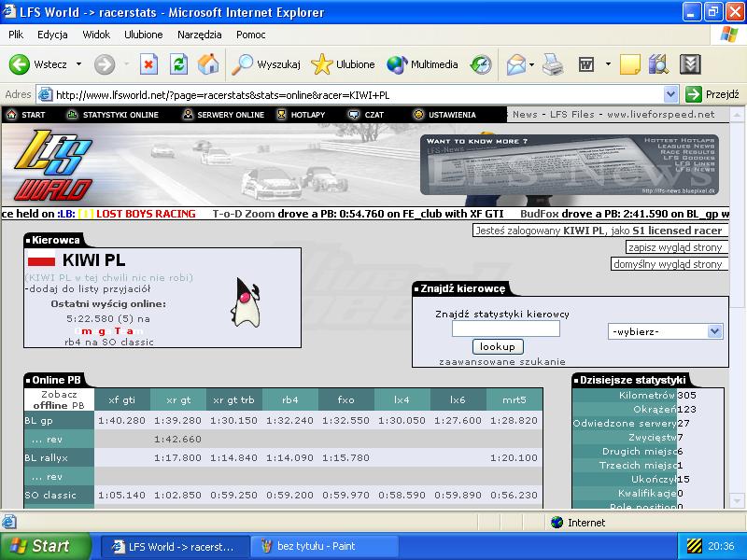Click the LFS World logo
The height and width of the screenshot is (560, 747).
pyautogui.click(x=53, y=165)
